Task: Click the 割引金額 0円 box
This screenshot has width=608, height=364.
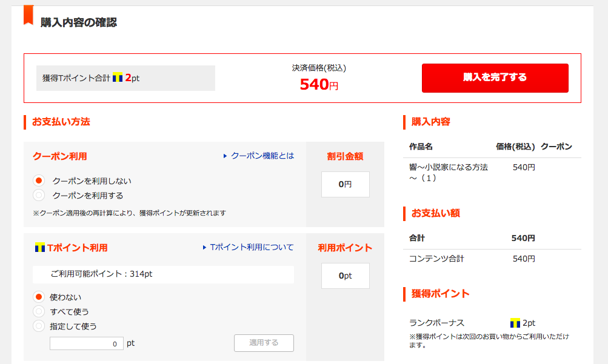Action: click(345, 184)
